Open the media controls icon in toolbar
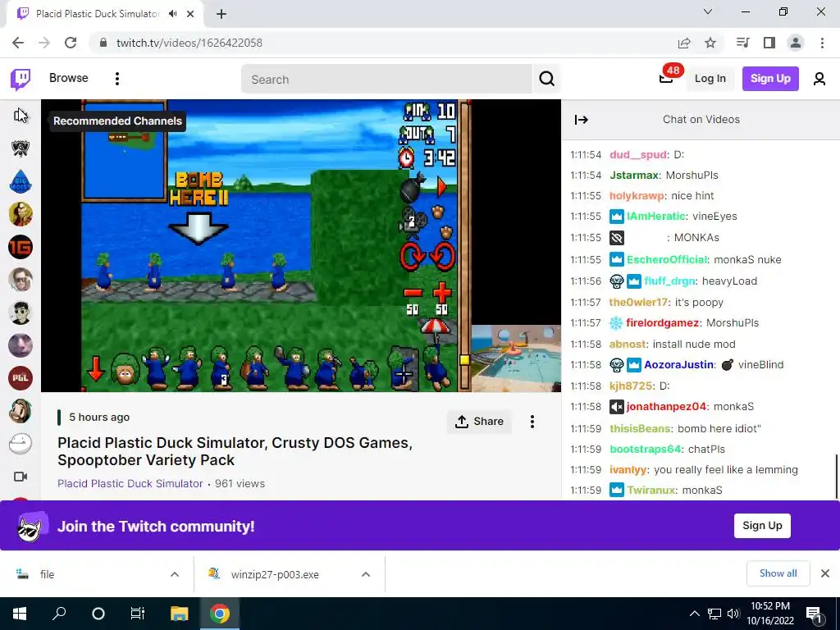 pyautogui.click(x=742, y=43)
